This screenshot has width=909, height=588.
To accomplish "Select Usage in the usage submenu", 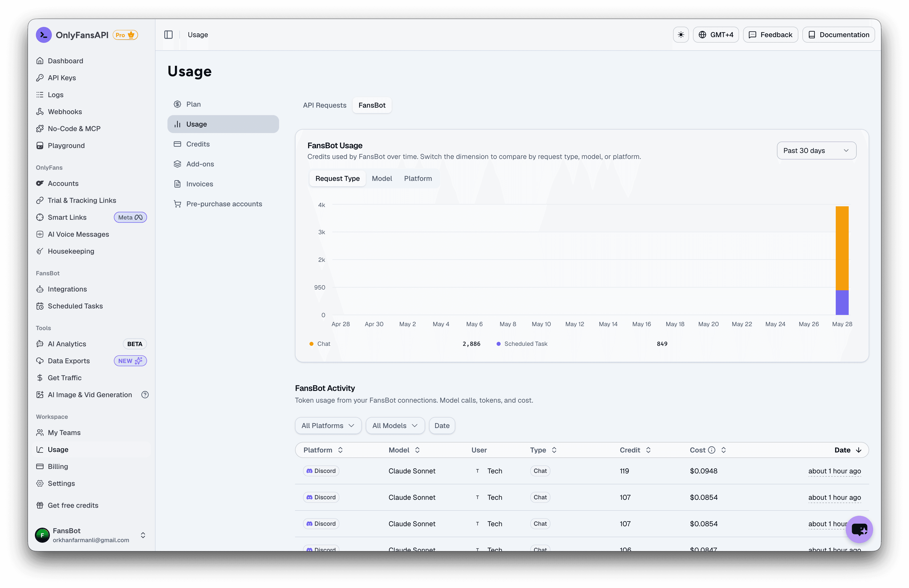I will click(x=223, y=124).
